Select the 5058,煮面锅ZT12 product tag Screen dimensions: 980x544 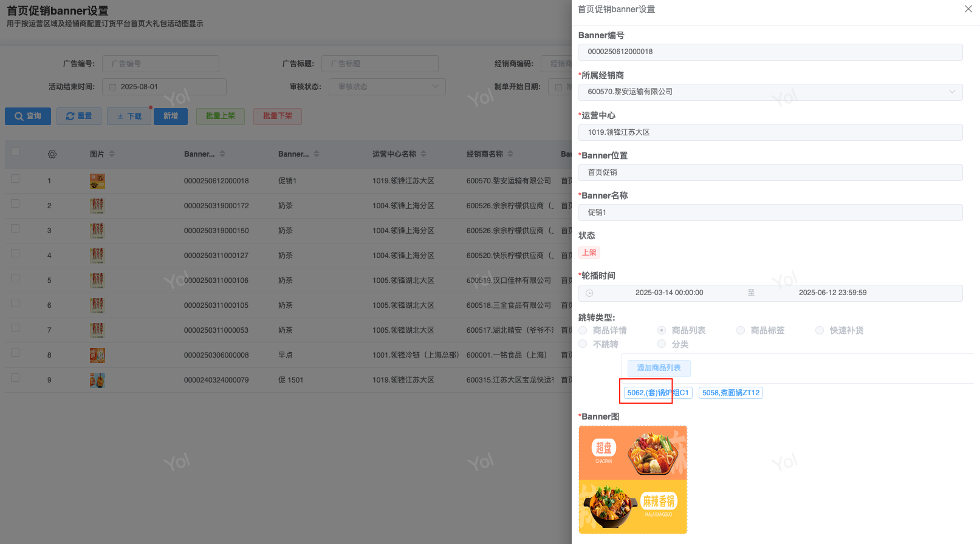coord(731,393)
